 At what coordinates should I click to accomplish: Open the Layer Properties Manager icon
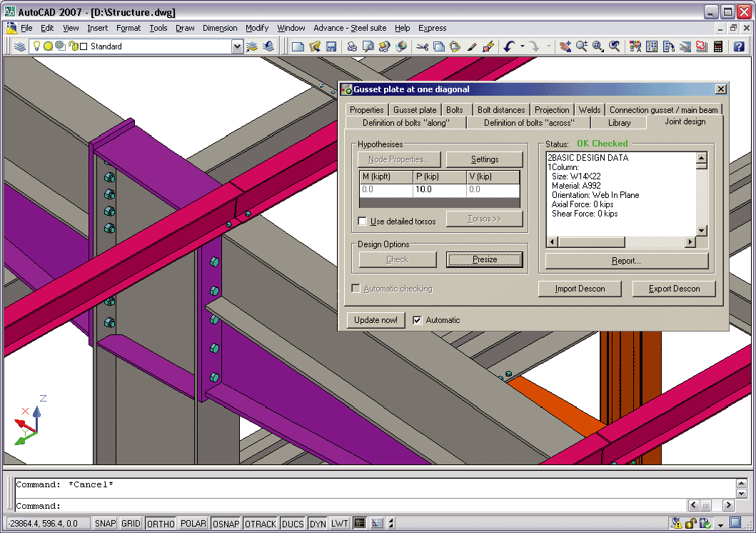click(x=20, y=46)
